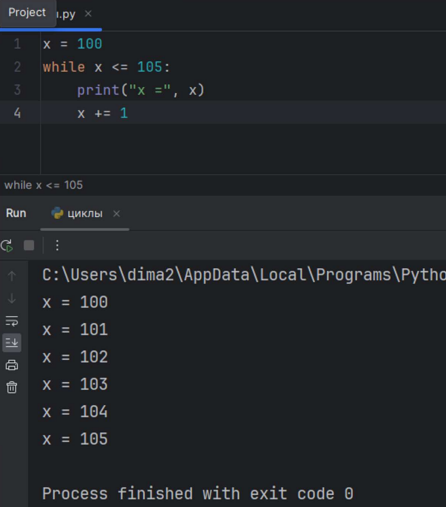The width and height of the screenshot is (446, 507).
Task: Click breadcrumb while x <= 105
Action: 43,185
